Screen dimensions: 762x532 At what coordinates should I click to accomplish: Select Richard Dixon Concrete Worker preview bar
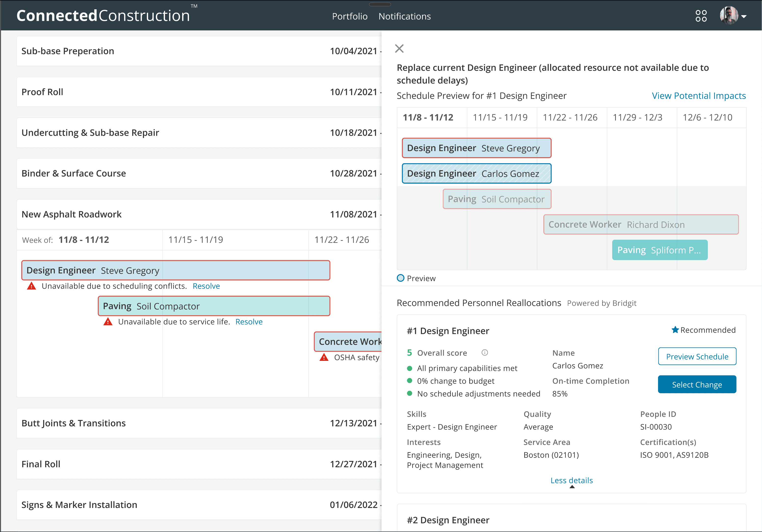pyautogui.click(x=641, y=224)
